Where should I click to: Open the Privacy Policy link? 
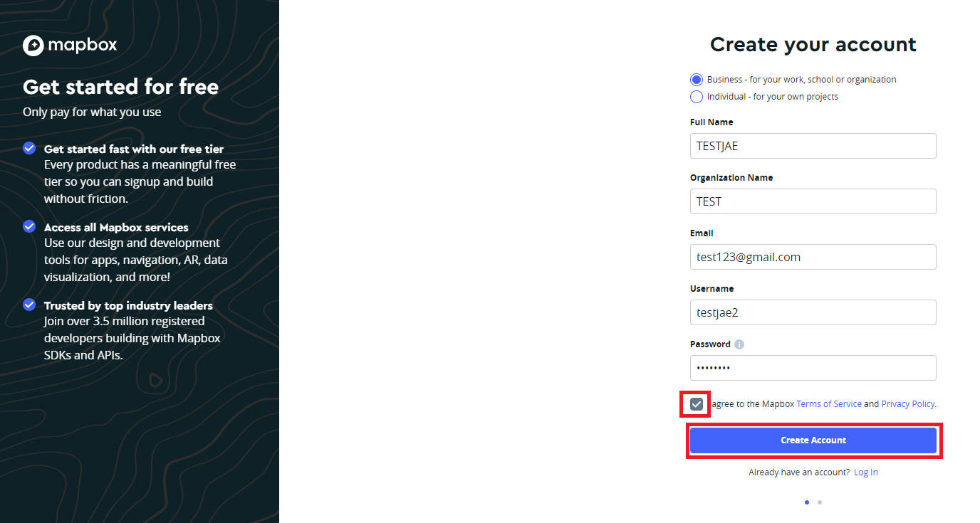(x=908, y=404)
